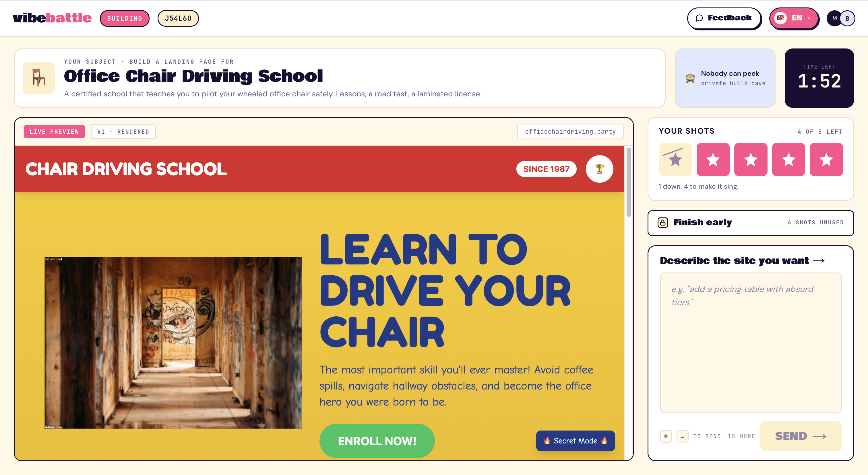Click the fourth shot star

pos(788,159)
